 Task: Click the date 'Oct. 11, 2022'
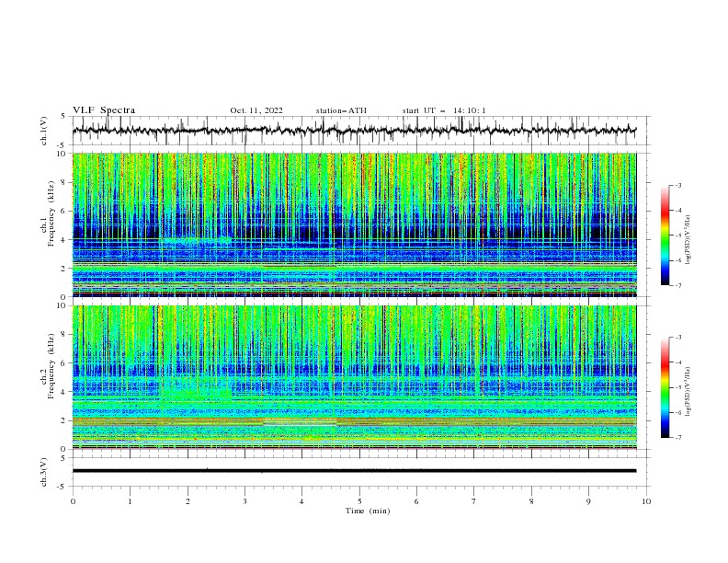point(256,110)
